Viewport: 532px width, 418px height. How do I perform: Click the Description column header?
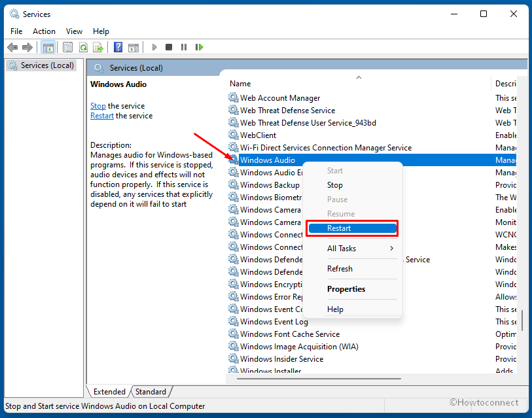(504, 84)
